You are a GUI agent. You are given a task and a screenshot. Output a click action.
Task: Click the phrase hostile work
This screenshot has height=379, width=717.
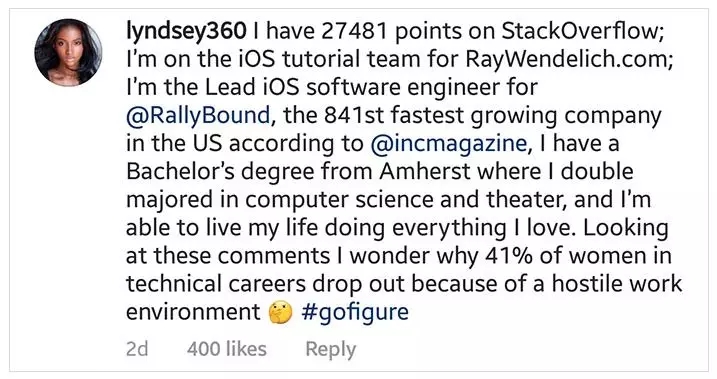617,284
